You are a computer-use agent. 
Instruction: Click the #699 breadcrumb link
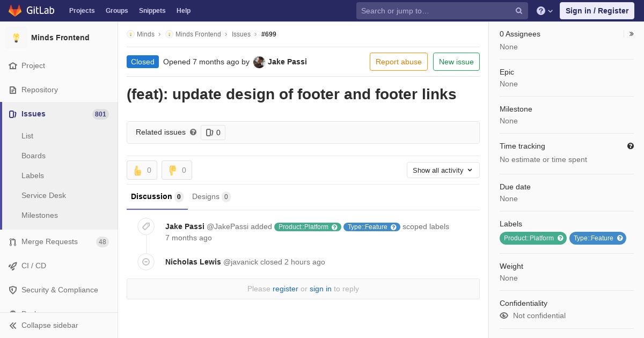[x=269, y=34]
